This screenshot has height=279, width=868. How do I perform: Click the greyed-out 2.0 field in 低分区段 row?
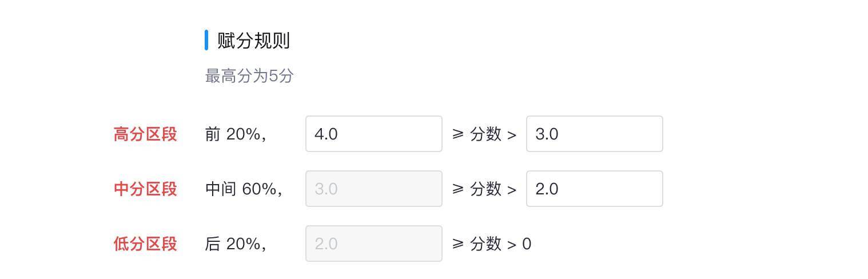point(373,244)
